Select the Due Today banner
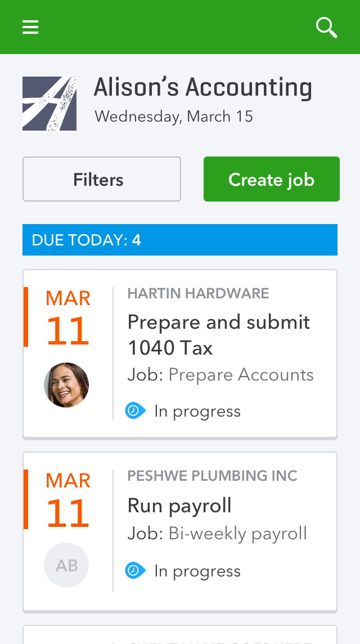The height and width of the screenshot is (644, 360). pyautogui.click(x=180, y=240)
